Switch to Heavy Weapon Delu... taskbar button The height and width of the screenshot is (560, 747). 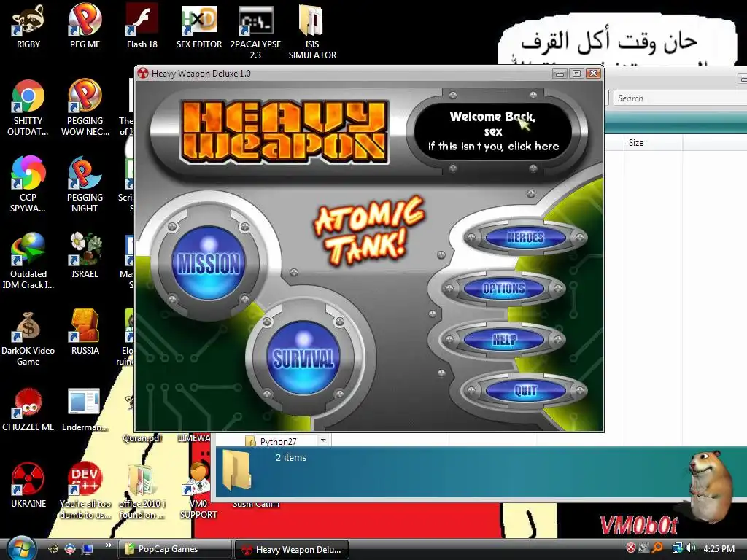point(292,549)
